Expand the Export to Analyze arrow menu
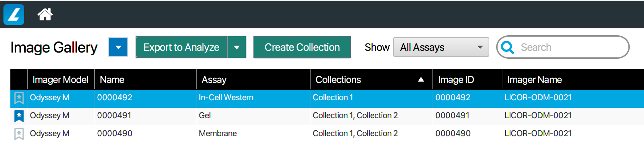The height and width of the screenshot is (159, 644). 237,47
